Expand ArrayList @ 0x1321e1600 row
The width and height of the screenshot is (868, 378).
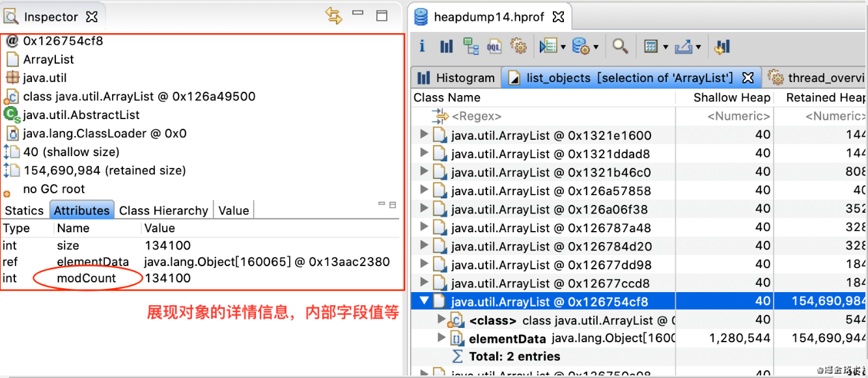[425, 135]
